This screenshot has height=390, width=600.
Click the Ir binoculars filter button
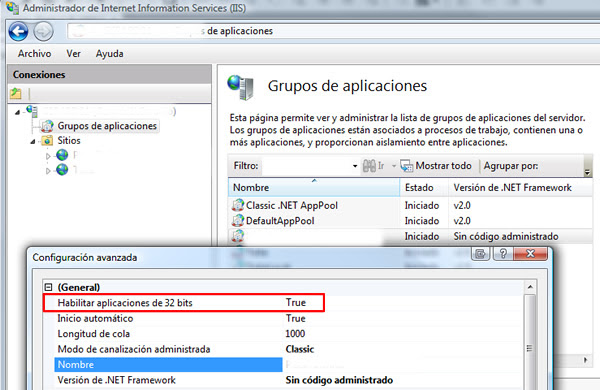coord(369,166)
